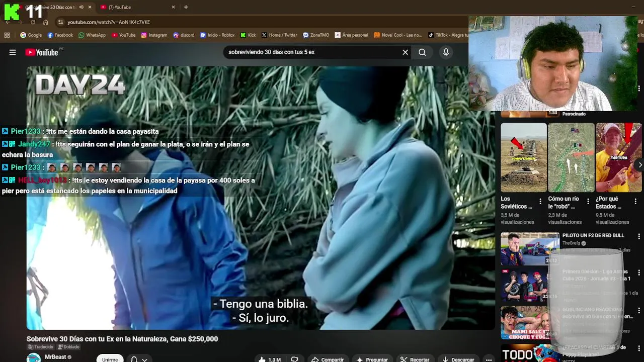
Task: Clear the search box with X icon
Action: point(405,52)
